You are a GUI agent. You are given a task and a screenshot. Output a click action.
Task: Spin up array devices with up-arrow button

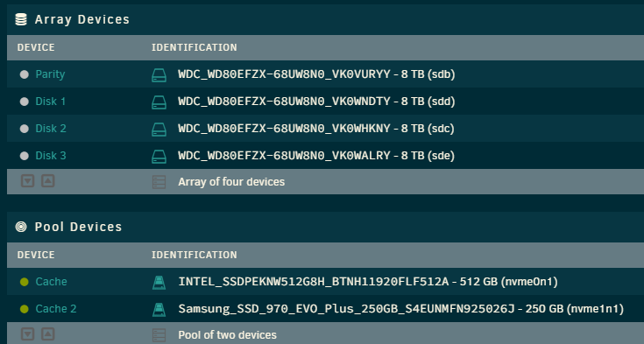(48, 180)
